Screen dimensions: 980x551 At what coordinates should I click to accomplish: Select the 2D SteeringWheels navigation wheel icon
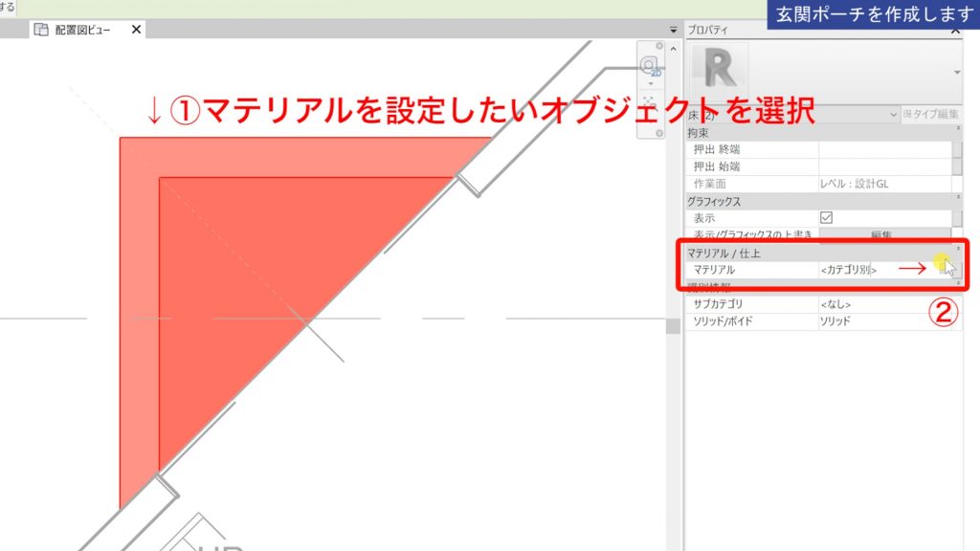[x=649, y=66]
